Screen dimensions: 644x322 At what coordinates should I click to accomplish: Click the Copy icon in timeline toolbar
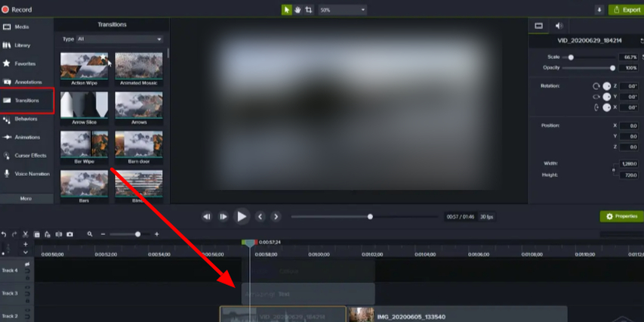point(36,234)
